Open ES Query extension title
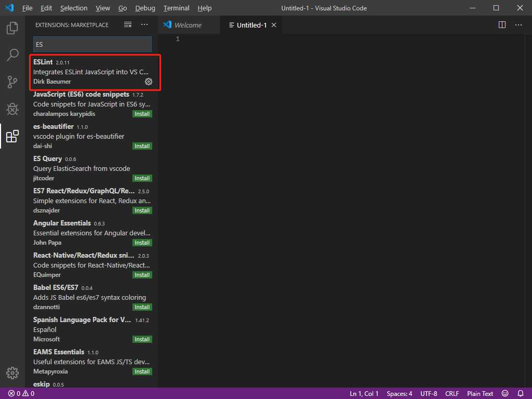The image size is (532, 399). pyautogui.click(x=47, y=159)
